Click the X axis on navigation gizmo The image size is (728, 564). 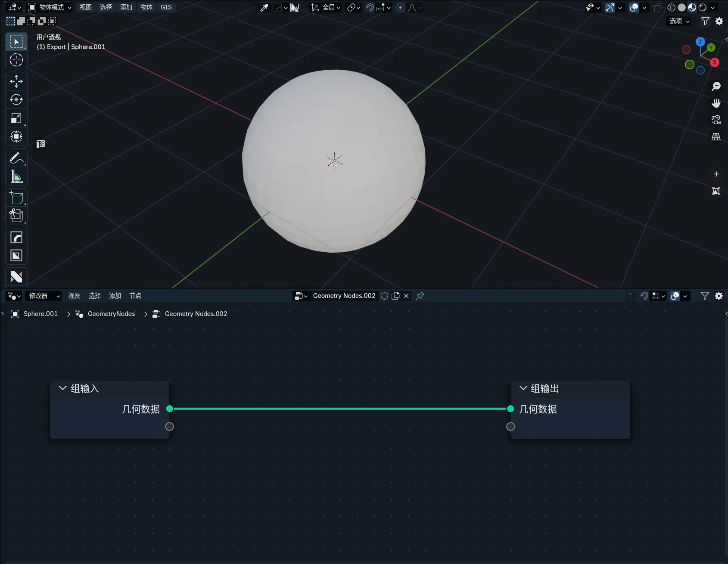coord(715,62)
